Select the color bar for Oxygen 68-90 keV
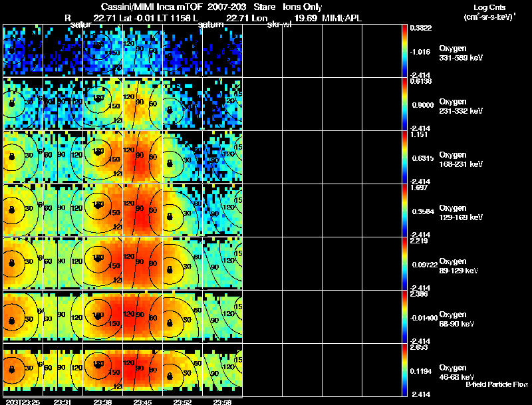 (x=404, y=317)
